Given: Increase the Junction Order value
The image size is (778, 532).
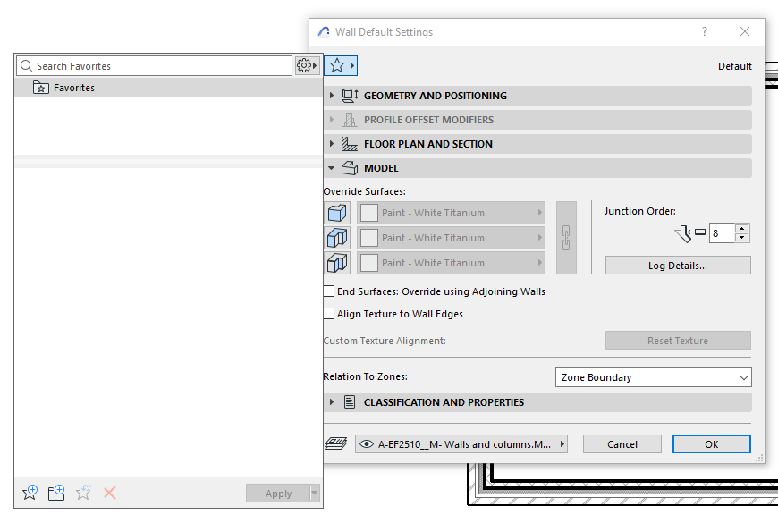Looking at the screenshot, I should click(741, 229).
